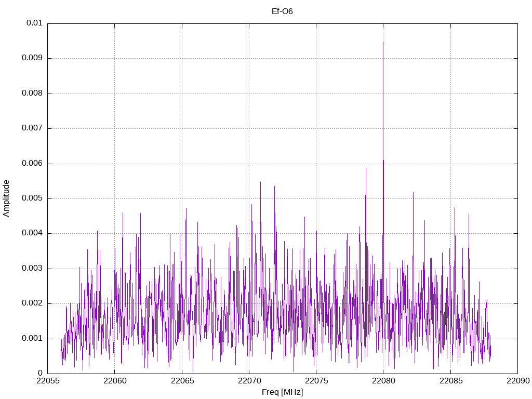Click the tip of the tallest peak at 22080 MHz
Screen dimensions: 532x399
point(383,43)
